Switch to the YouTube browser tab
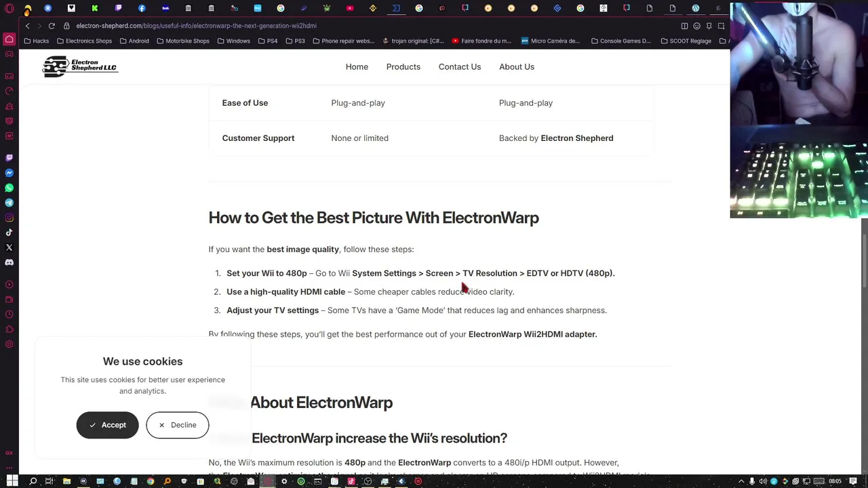Screen dimensions: 868x488 click(350, 8)
